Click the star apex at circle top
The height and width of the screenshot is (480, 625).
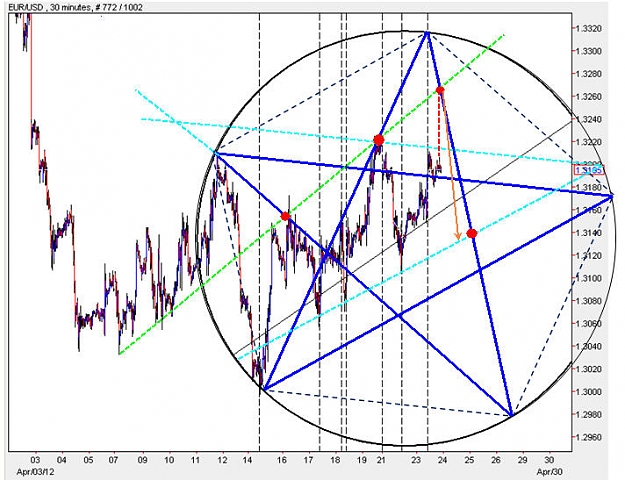(x=427, y=32)
